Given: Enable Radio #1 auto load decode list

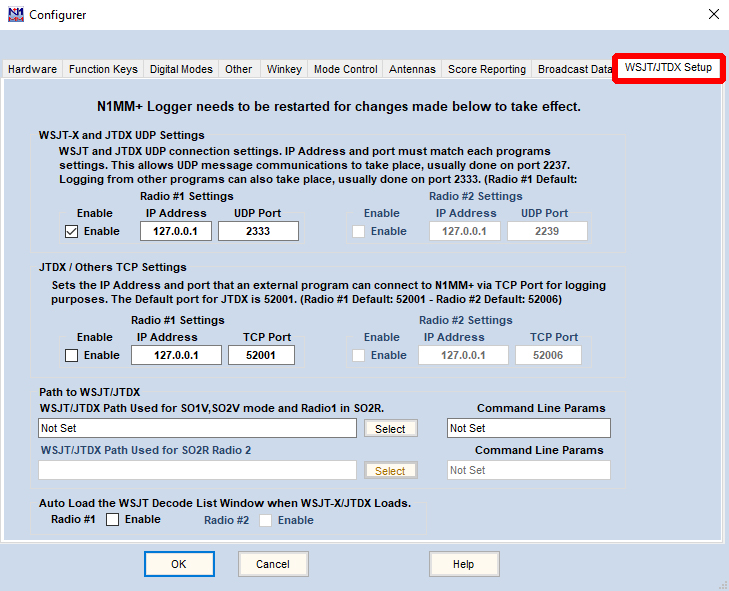Looking at the screenshot, I should tap(113, 519).
